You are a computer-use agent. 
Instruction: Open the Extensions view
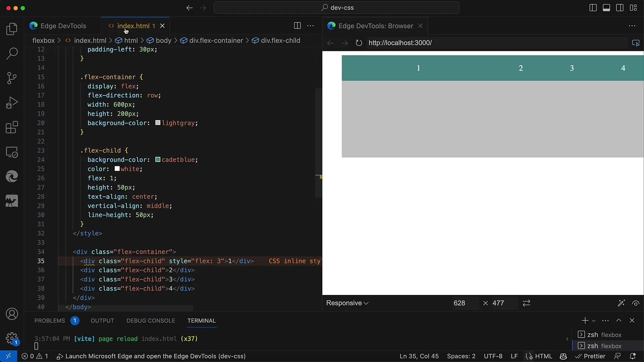point(12,127)
